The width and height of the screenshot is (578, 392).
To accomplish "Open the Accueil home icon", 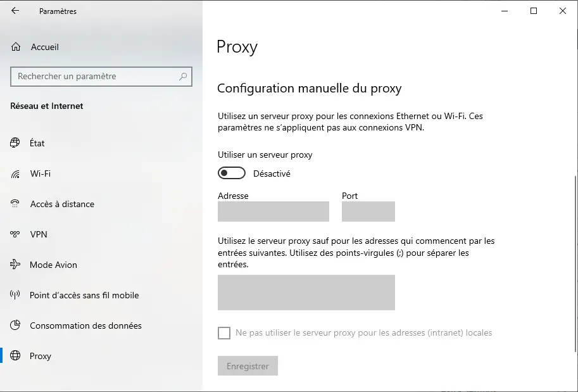I will tap(15, 47).
